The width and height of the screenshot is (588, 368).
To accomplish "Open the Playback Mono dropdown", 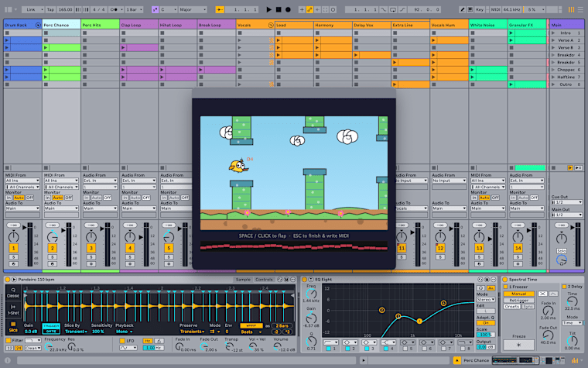I will click(124, 332).
